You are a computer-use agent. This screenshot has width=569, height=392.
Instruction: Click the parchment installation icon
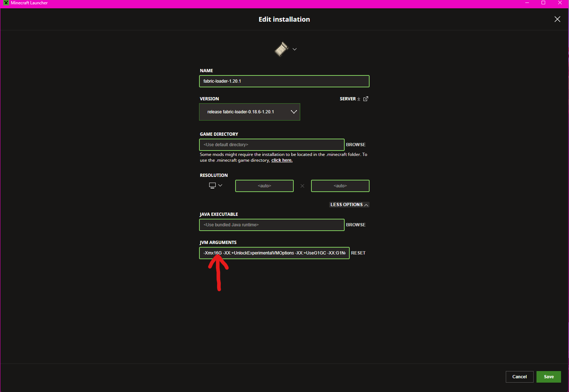281,49
